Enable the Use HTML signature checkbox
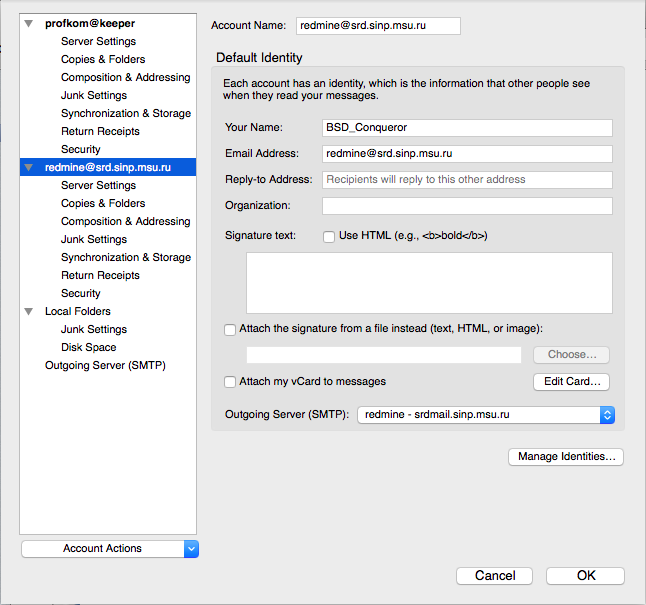 329,236
